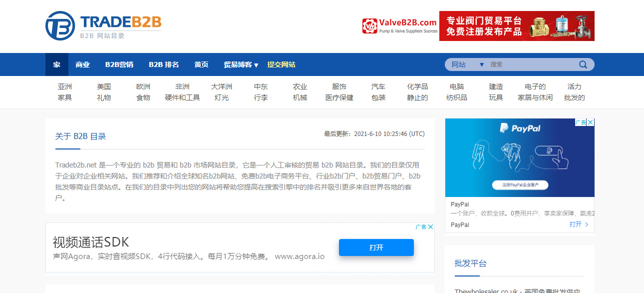Open the 美国 category link
Screen dimensions: 644x293
click(104, 86)
